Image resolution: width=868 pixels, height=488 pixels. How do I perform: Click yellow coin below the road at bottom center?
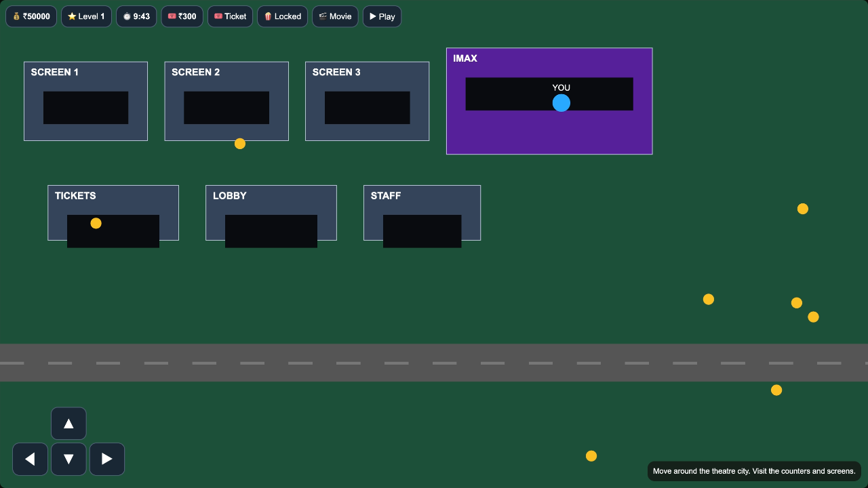[591, 456]
